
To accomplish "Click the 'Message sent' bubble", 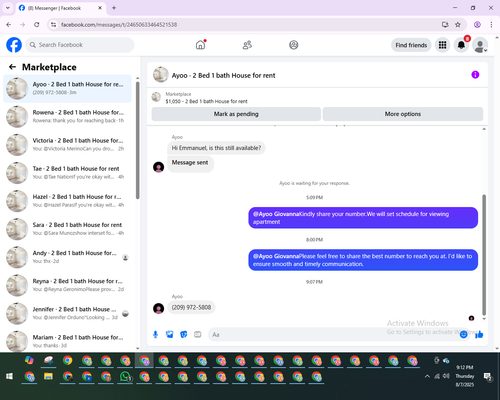I will coord(190,163).
